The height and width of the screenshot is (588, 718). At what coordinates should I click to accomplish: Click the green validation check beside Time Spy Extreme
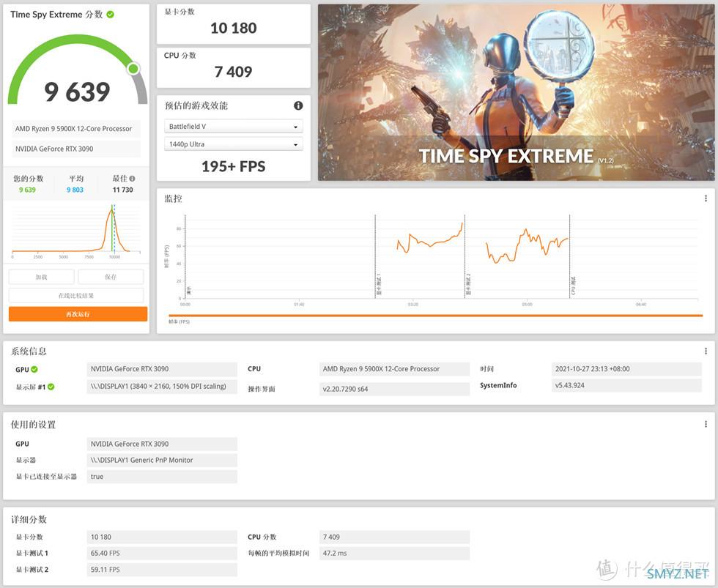point(111,14)
